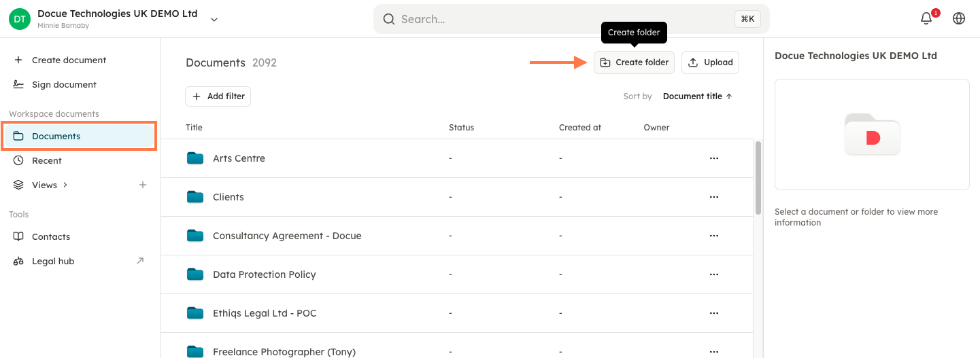
Task: Go to Contacts in the sidebar
Action: (50, 236)
